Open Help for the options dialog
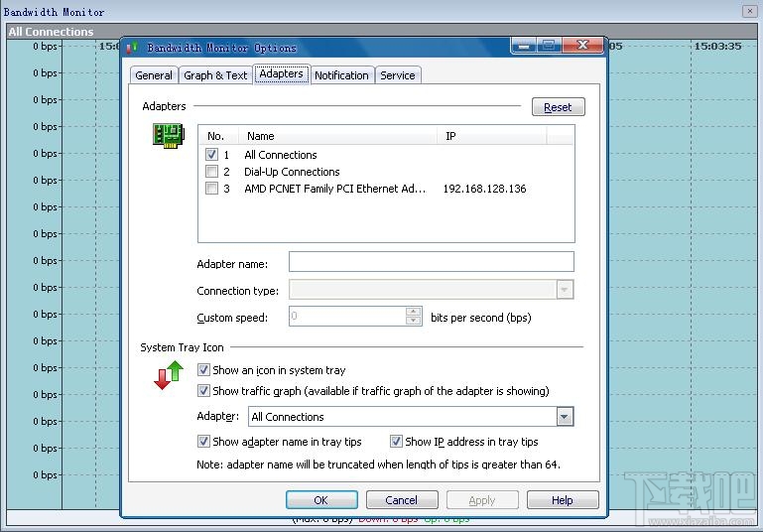The width and height of the screenshot is (763, 532). pyautogui.click(x=563, y=500)
